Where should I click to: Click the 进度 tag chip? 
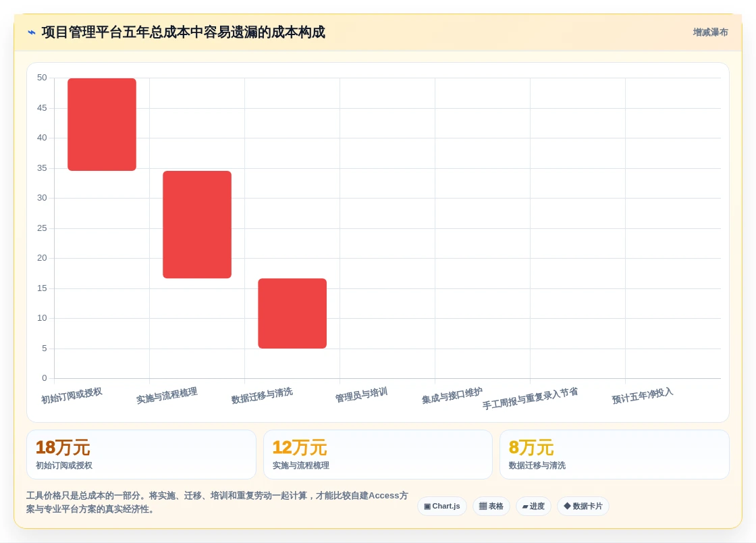pyautogui.click(x=533, y=506)
